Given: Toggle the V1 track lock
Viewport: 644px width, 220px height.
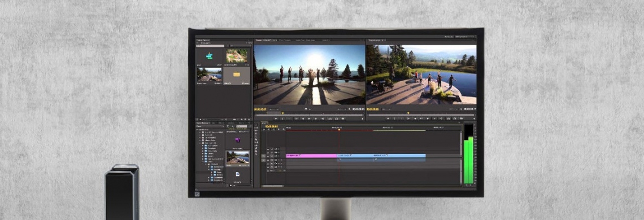Looking at the screenshot, I should tap(268, 156).
